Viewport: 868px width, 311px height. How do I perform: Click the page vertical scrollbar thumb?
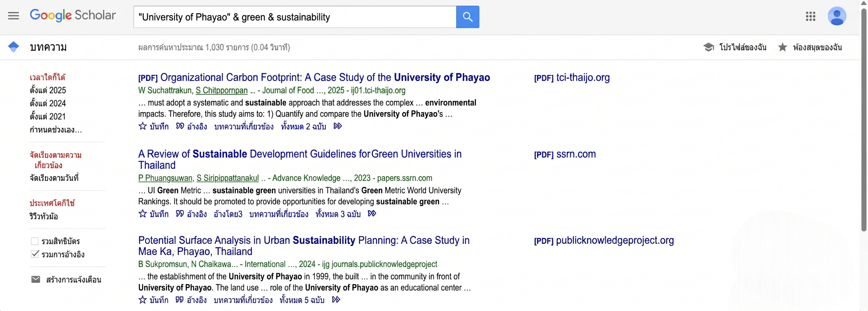(x=864, y=119)
